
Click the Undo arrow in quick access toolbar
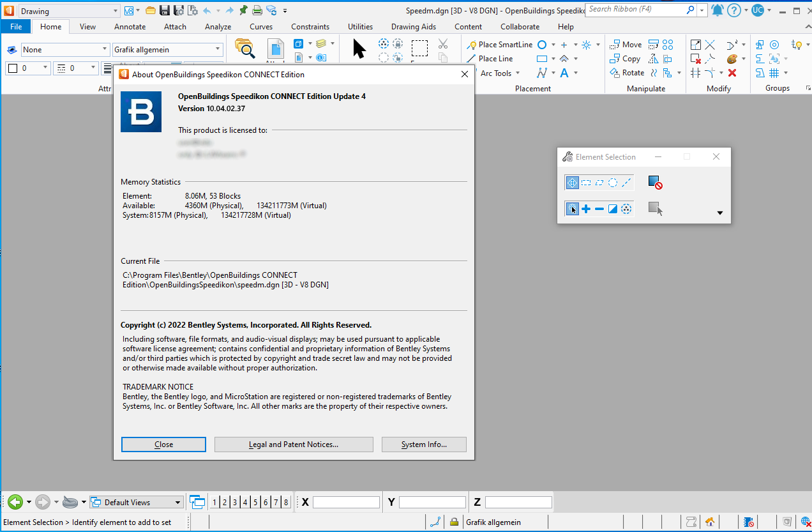(x=207, y=10)
